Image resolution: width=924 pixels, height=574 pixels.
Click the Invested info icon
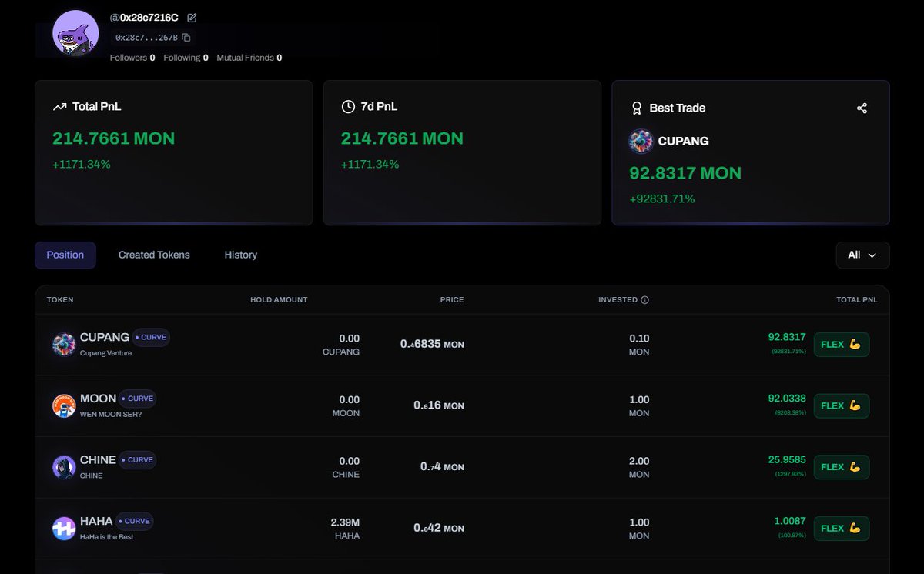click(x=645, y=300)
